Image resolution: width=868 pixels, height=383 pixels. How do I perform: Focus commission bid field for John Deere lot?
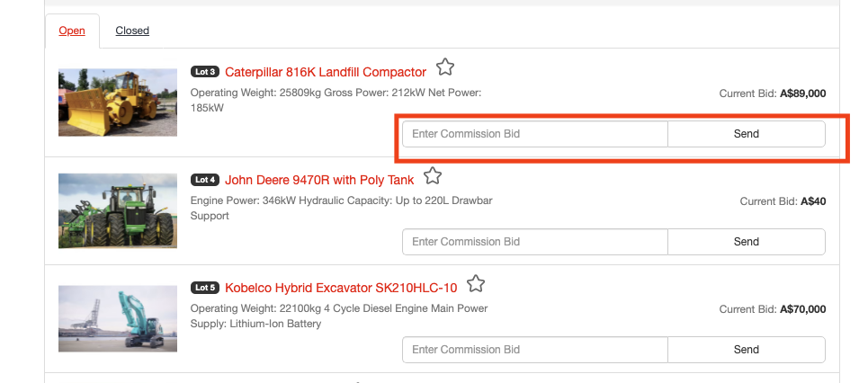click(x=535, y=242)
